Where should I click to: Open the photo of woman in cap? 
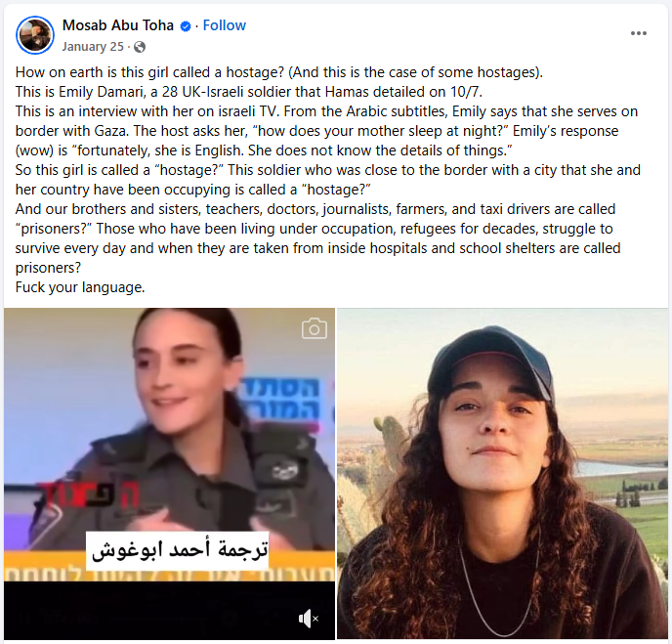(502, 474)
